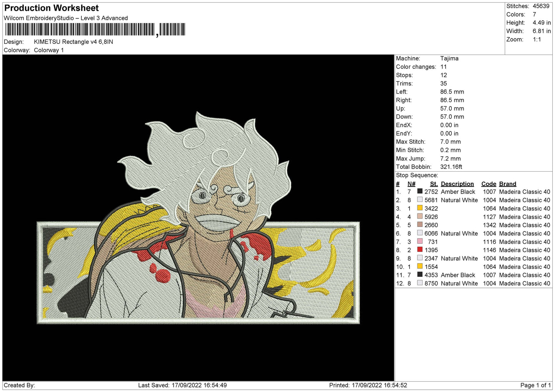Image resolution: width=555 pixels, height=392 pixels.
Task: Click the brown swatch with 2660 stitches
Action: pyautogui.click(x=420, y=225)
